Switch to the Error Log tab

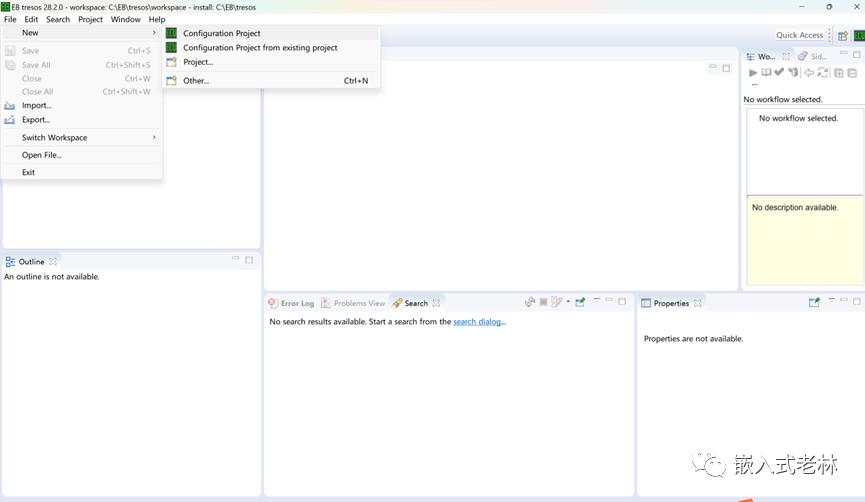[x=291, y=303]
